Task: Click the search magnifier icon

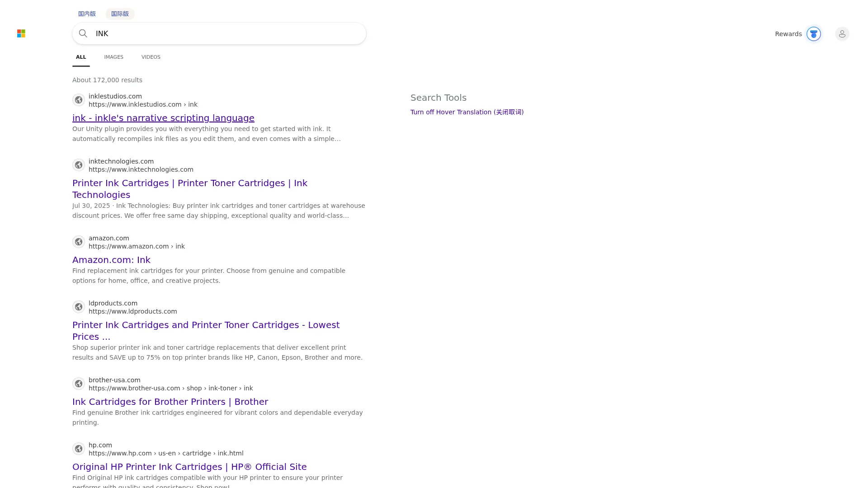Action: (83, 33)
